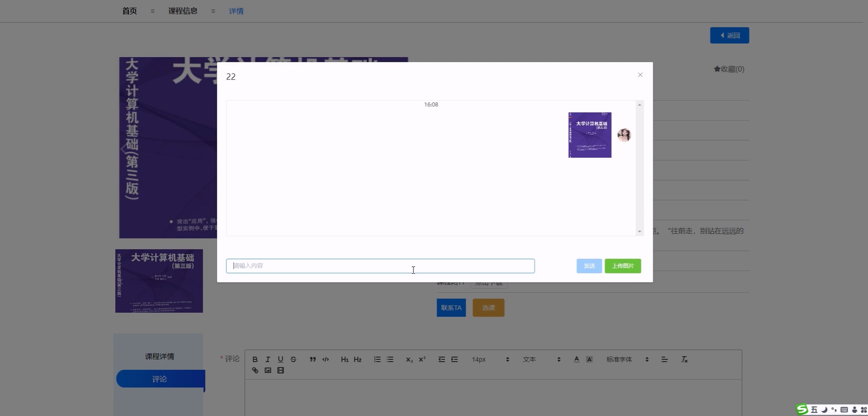Apply underline in the comment editor

coord(280,359)
